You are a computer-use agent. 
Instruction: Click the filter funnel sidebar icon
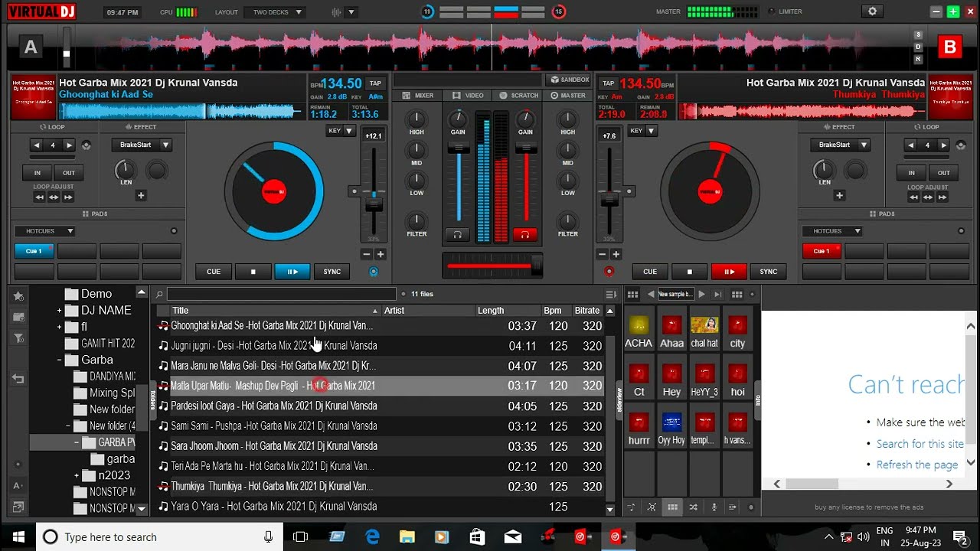pyautogui.click(x=18, y=337)
